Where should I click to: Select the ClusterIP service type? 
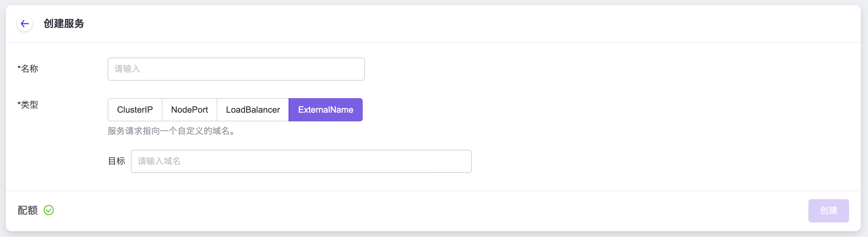pyautogui.click(x=135, y=110)
